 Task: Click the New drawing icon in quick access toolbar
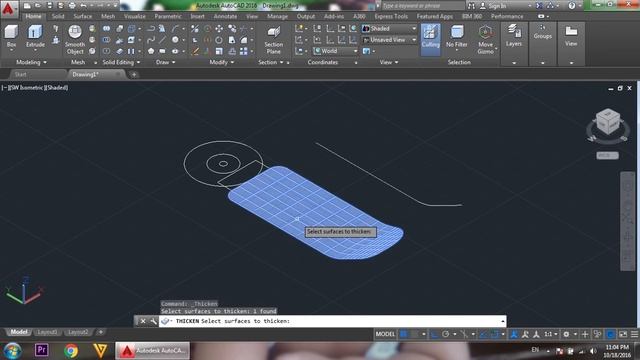click(27, 5)
